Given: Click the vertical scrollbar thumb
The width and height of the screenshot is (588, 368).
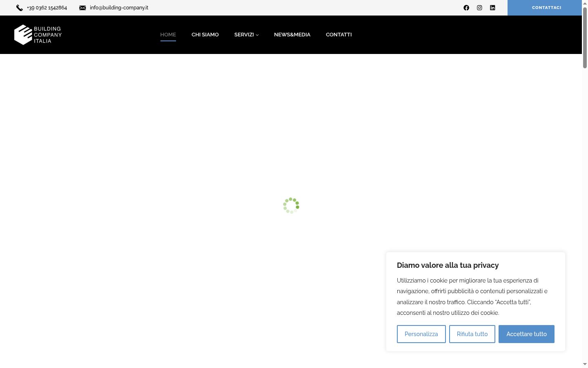Looking at the screenshot, I should click(x=585, y=37).
